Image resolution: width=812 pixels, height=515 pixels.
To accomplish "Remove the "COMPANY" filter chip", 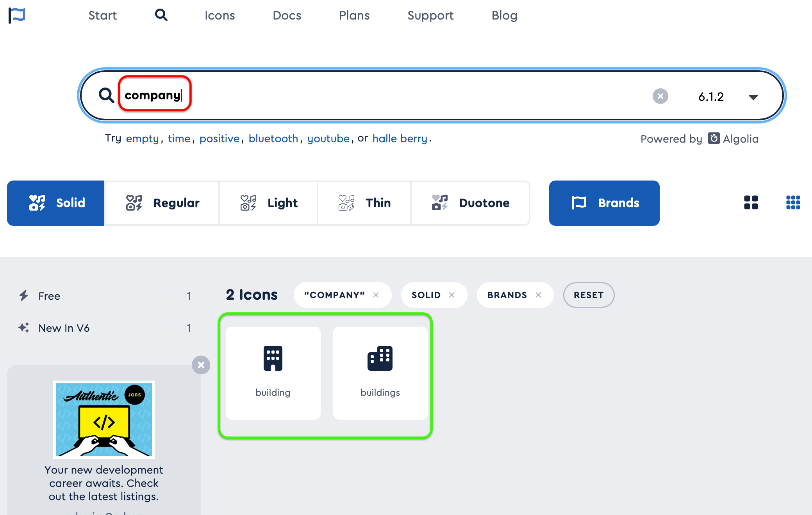I will [x=376, y=295].
